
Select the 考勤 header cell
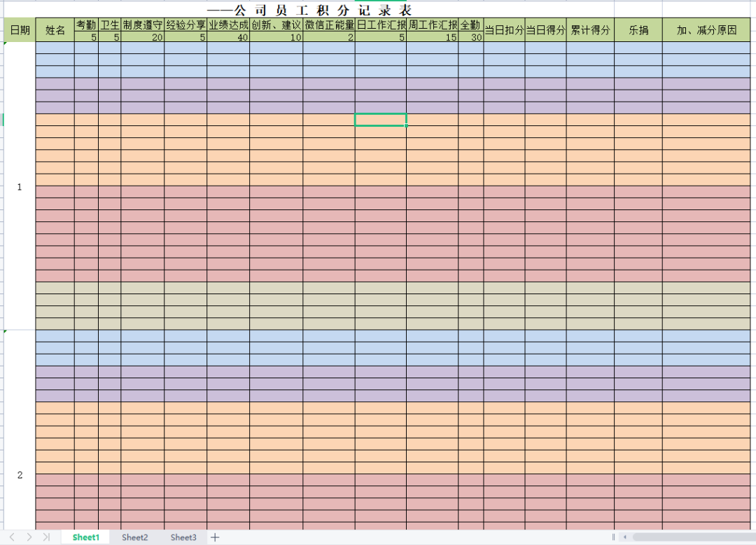(x=86, y=25)
